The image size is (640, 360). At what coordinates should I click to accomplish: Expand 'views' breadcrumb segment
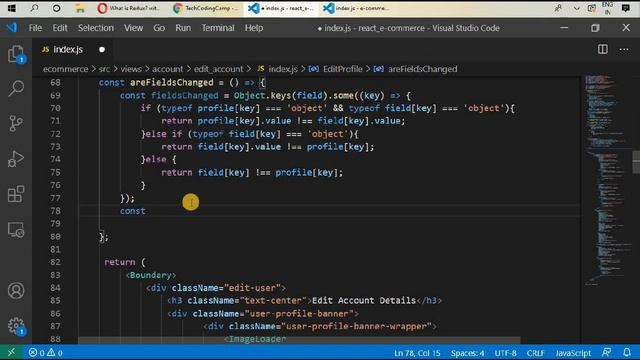click(x=131, y=69)
